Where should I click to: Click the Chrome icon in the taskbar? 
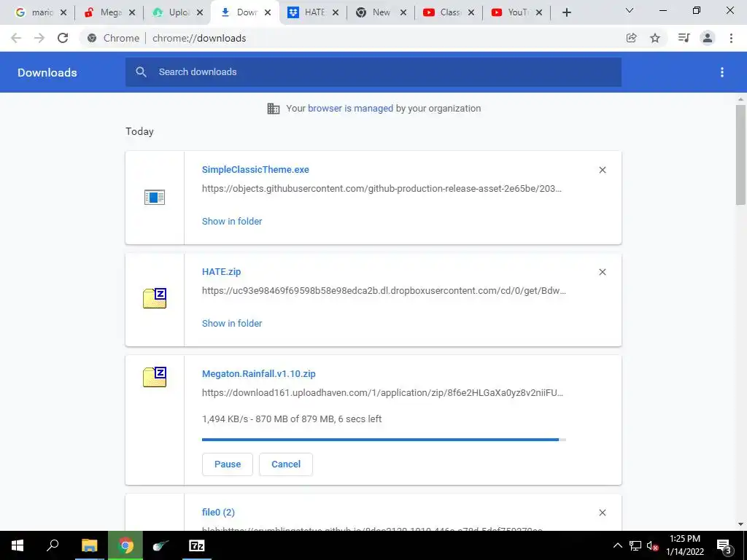pos(125,545)
